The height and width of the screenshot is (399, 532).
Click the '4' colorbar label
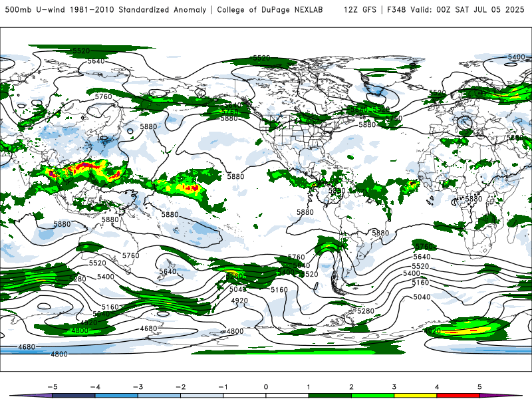click(x=437, y=387)
